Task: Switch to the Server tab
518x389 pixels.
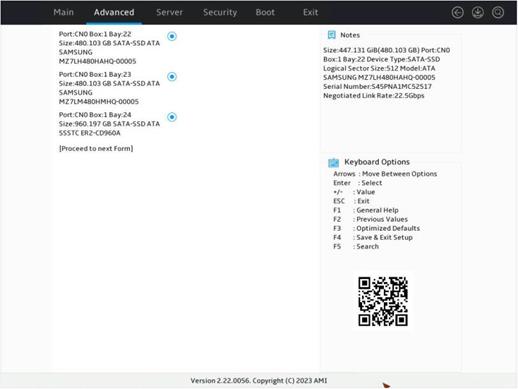Action: pos(169,12)
